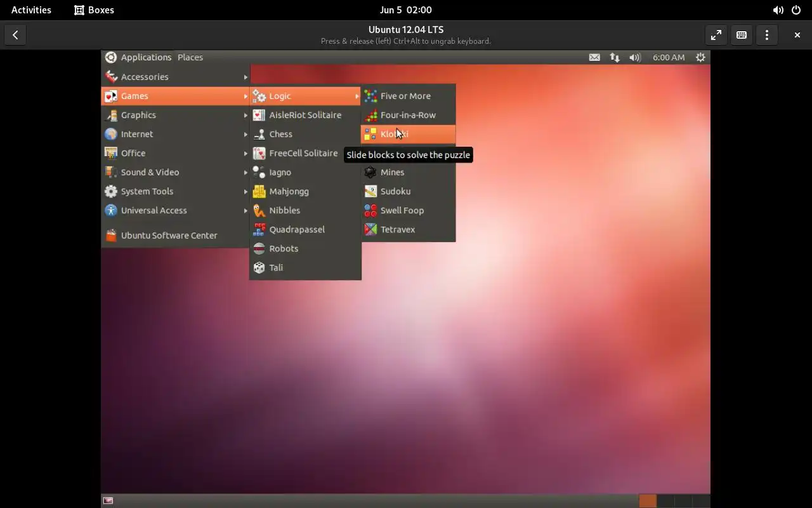Screen dimensions: 812x508
Task: Open Quadrapassel block game
Action: (305, 229)
